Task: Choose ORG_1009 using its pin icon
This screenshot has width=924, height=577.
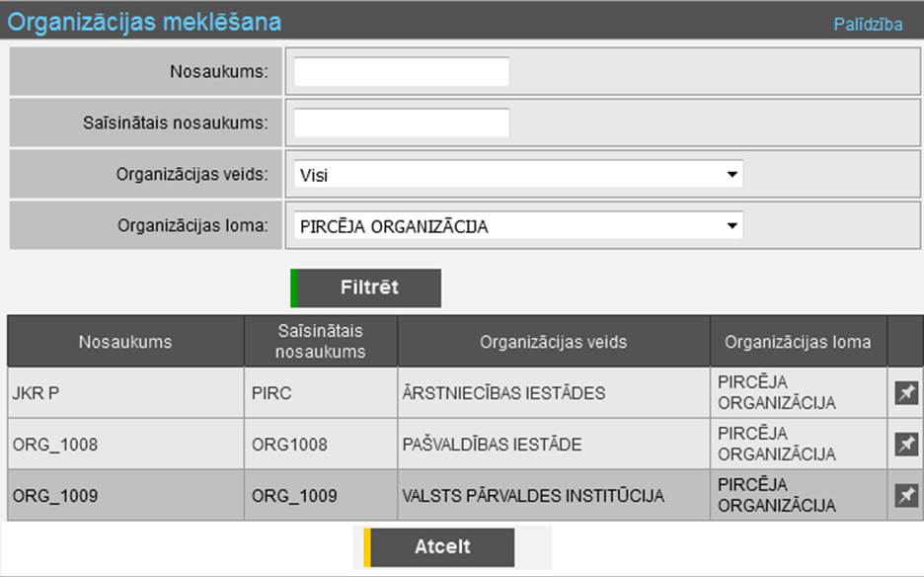Action: pyautogui.click(x=905, y=495)
